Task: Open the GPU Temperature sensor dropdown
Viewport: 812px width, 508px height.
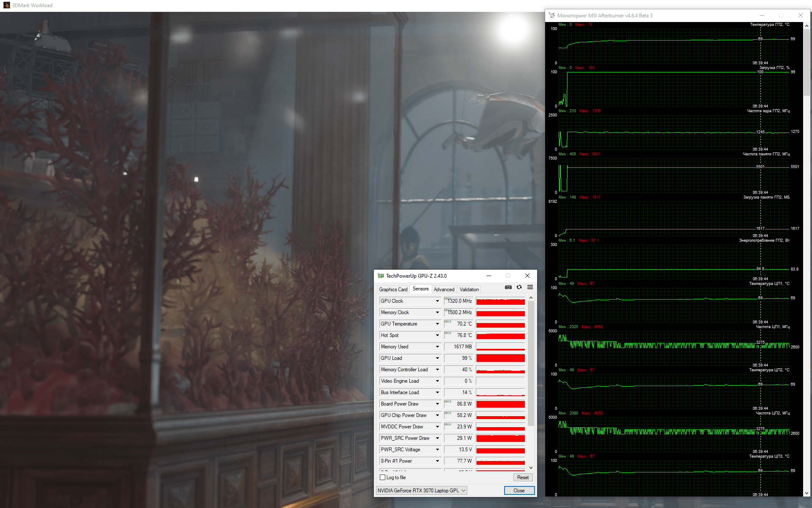Action: [x=437, y=324]
